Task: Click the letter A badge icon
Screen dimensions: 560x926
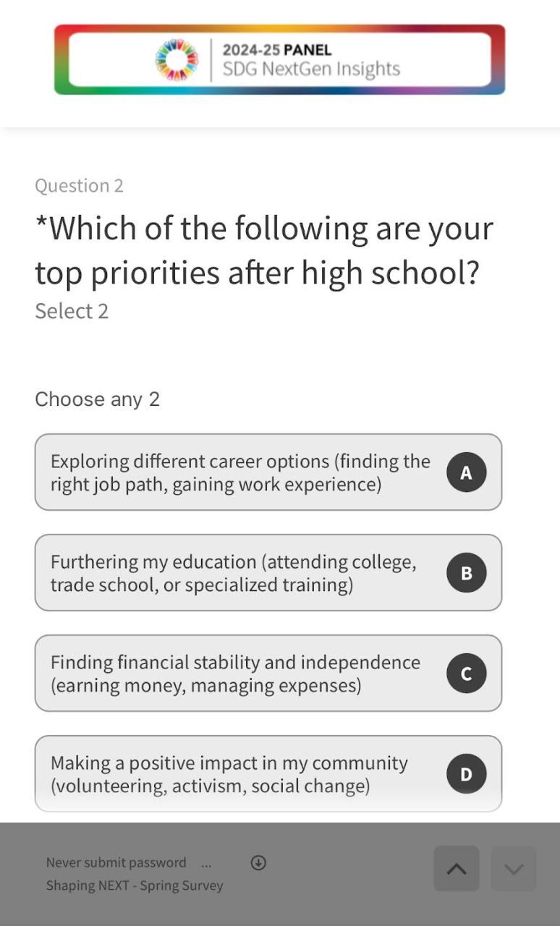Action: [x=466, y=472]
